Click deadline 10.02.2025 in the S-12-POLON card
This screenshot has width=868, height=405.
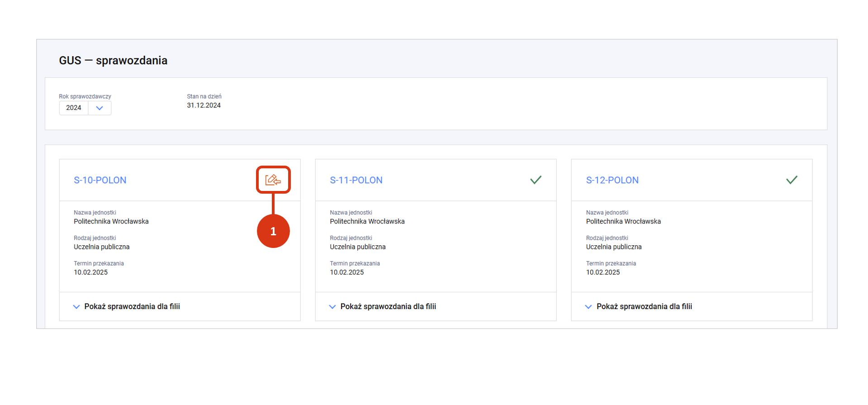(x=603, y=272)
